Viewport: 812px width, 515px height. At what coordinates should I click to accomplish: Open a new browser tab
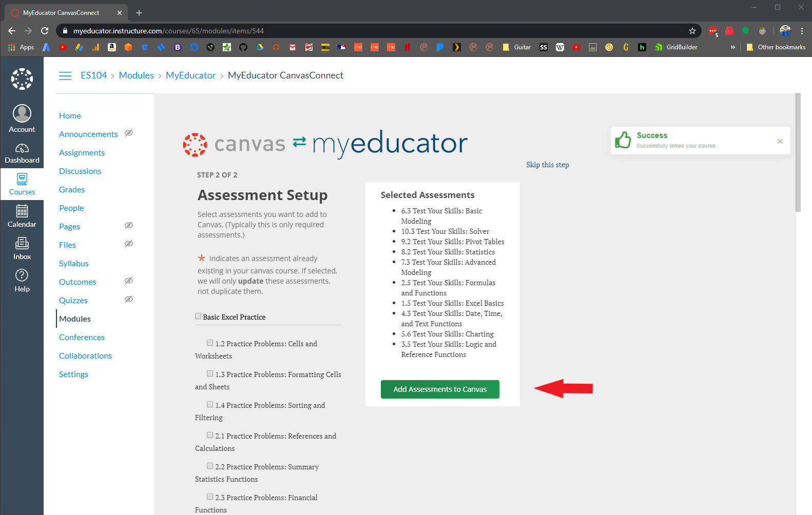pos(139,13)
